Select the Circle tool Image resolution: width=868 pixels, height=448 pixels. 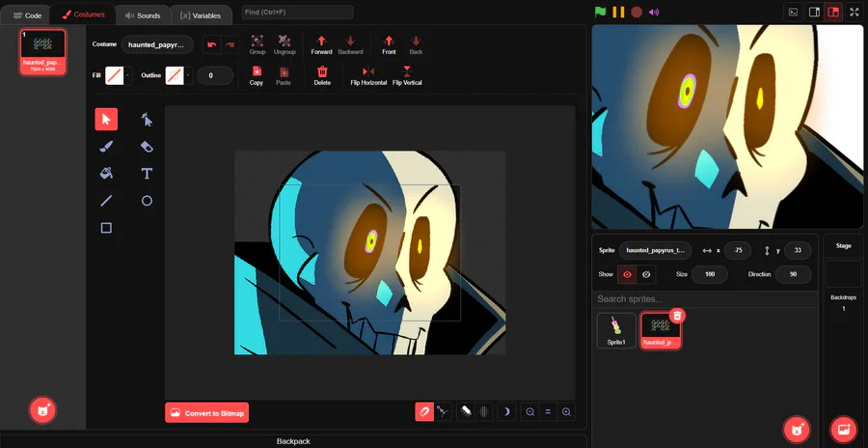click(x=147, y=201)
